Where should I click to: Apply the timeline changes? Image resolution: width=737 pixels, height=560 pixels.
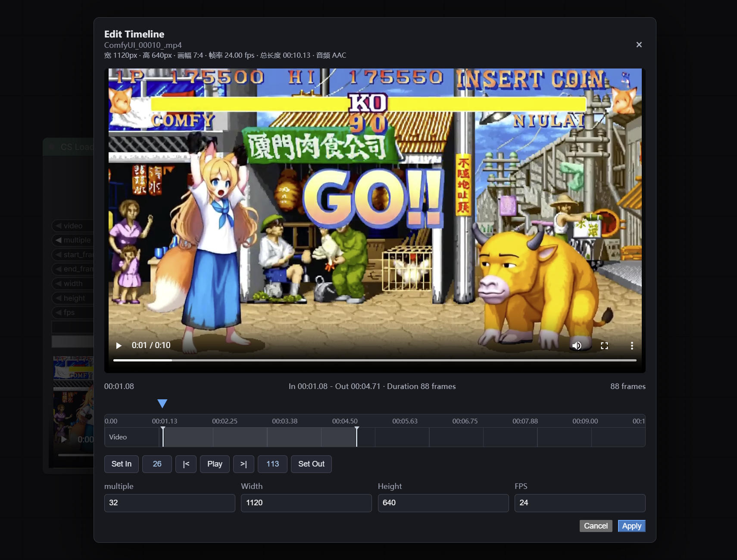tap(631, 526)
